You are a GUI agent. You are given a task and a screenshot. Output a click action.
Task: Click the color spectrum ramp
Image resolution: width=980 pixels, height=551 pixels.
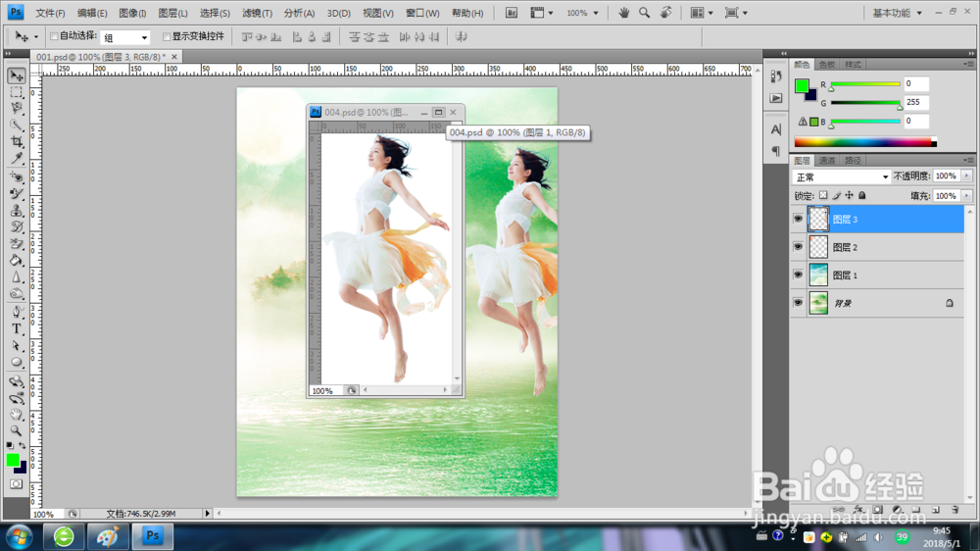pos(865,142)
